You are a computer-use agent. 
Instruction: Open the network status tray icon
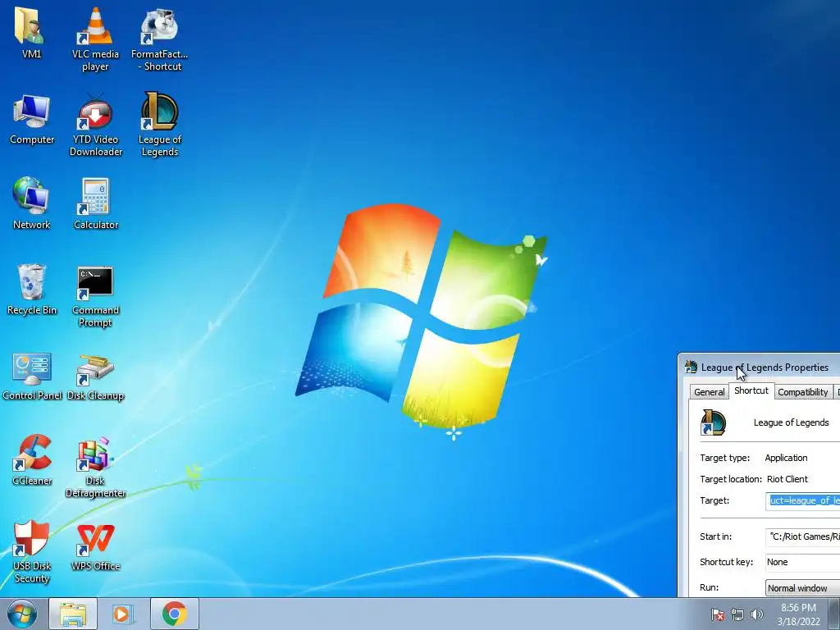(x=737, y=614)
